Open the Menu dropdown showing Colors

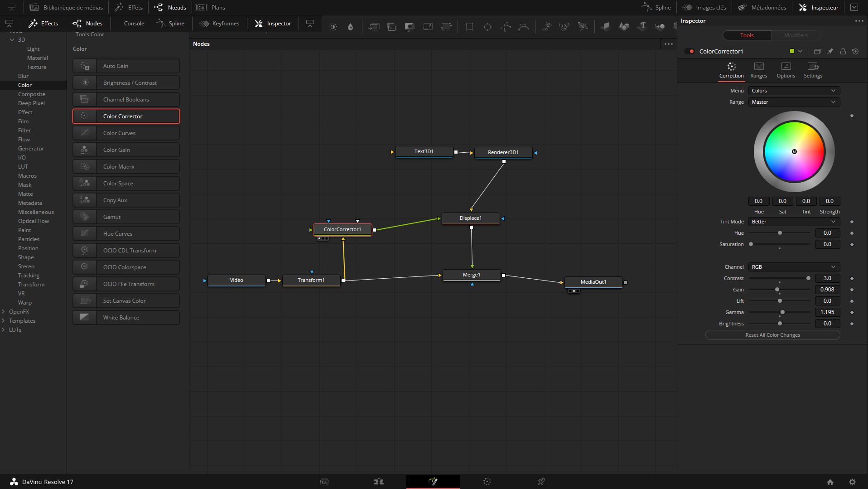(x=794, y=91)
